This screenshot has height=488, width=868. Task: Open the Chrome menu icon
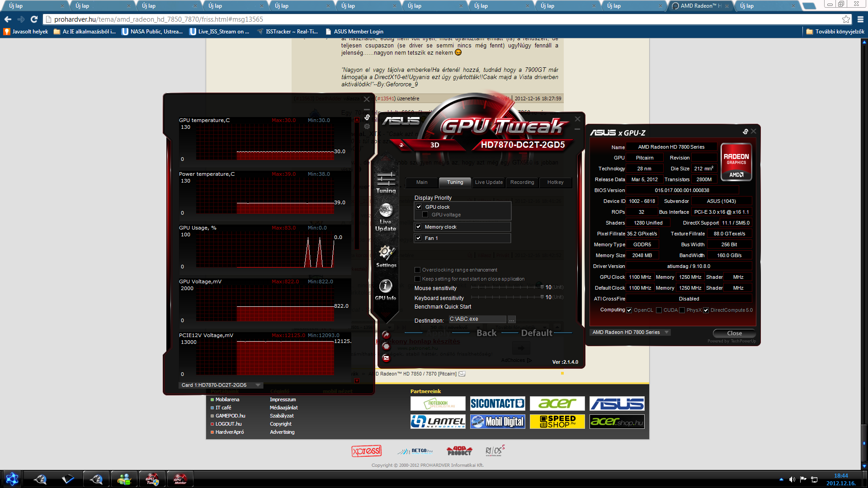pyautogui.click(x=860, y=19)
